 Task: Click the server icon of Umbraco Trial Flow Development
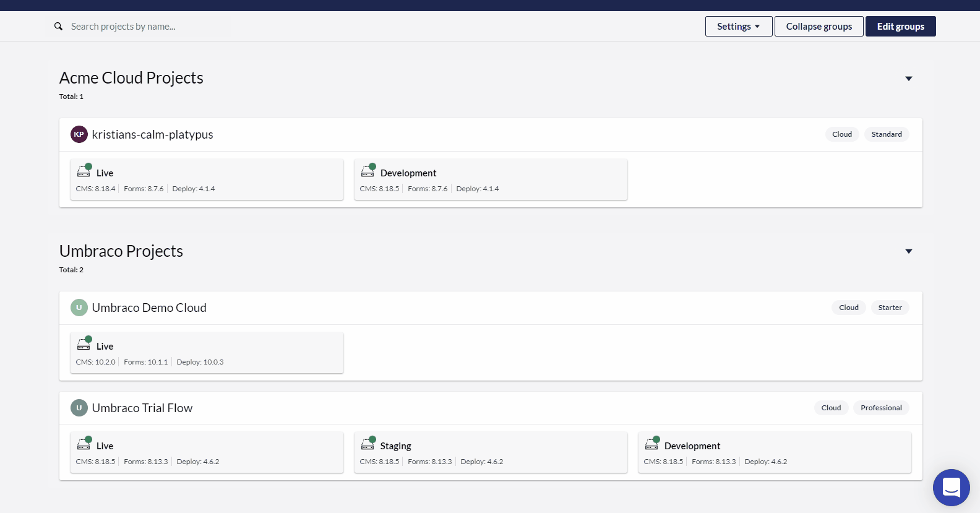[x=652, y=444]
